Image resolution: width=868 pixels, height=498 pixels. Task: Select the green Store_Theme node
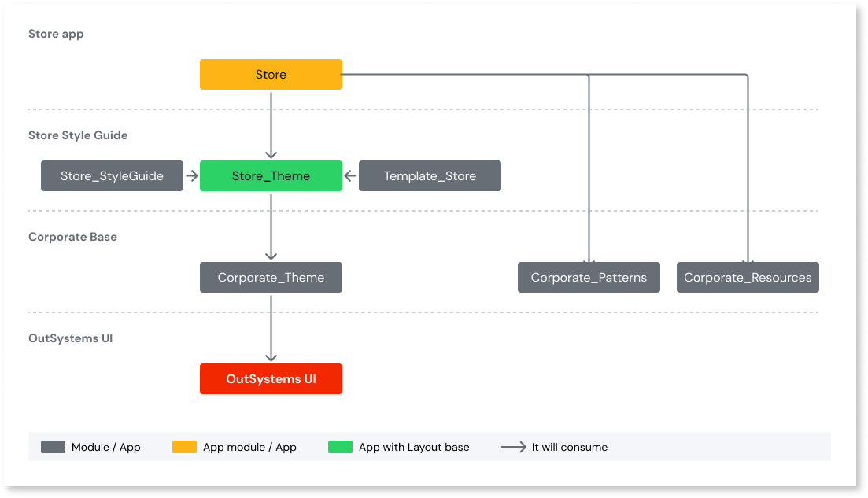(271, 175)
